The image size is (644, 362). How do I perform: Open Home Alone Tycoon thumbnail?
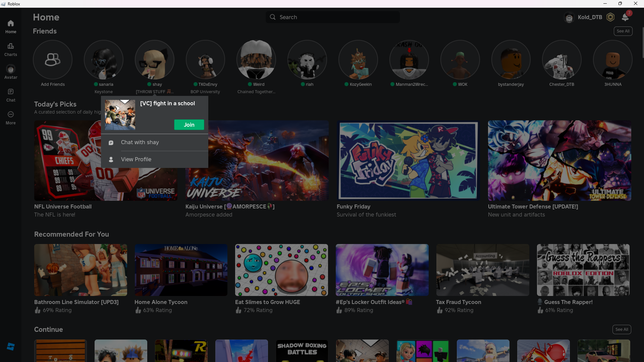(x=181, y=270)
